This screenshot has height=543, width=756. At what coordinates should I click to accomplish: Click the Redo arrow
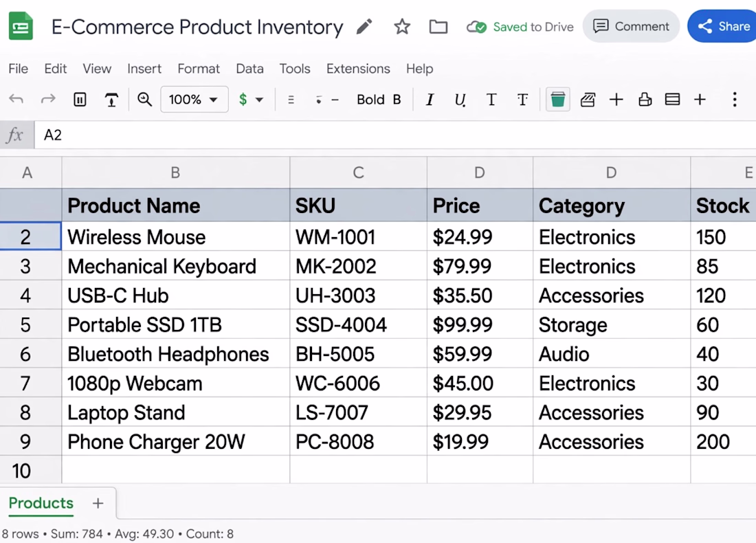pyautogui.click(x=48, y=100)
